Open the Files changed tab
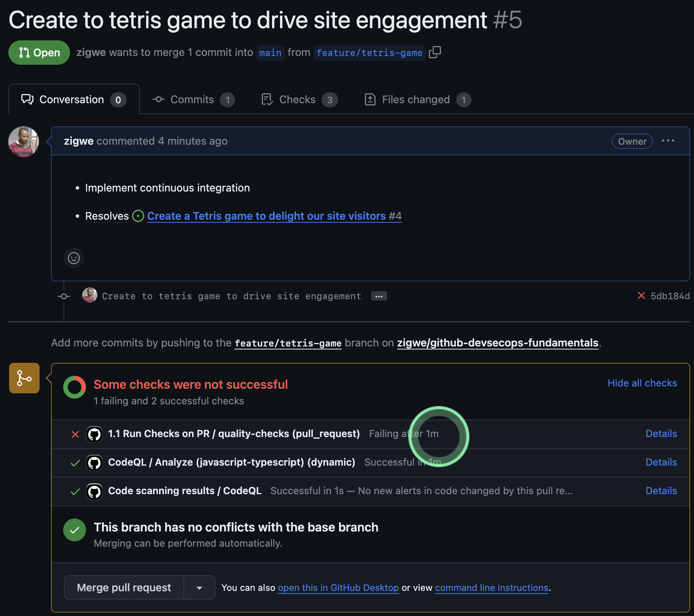 coord(417,100)
